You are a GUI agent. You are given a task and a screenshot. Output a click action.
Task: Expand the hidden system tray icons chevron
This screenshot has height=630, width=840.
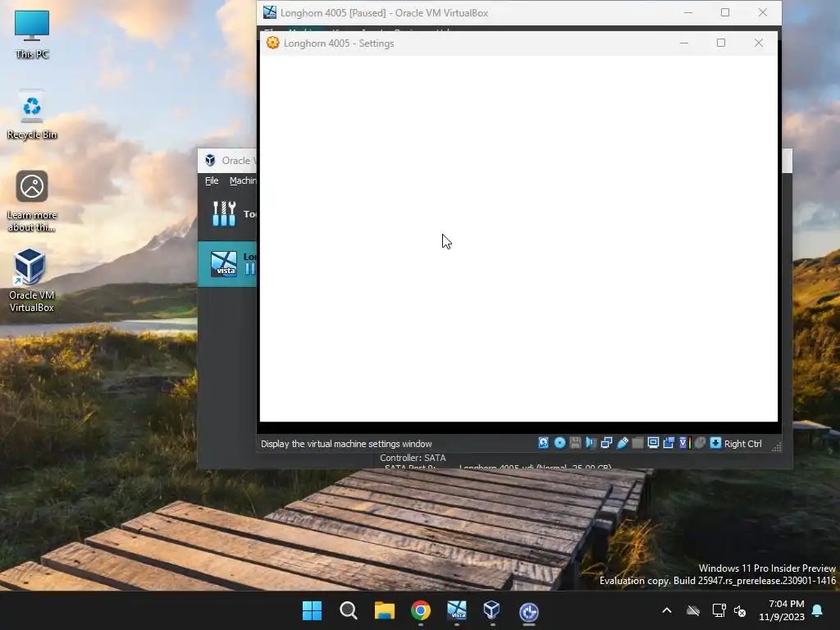point(667,610)
